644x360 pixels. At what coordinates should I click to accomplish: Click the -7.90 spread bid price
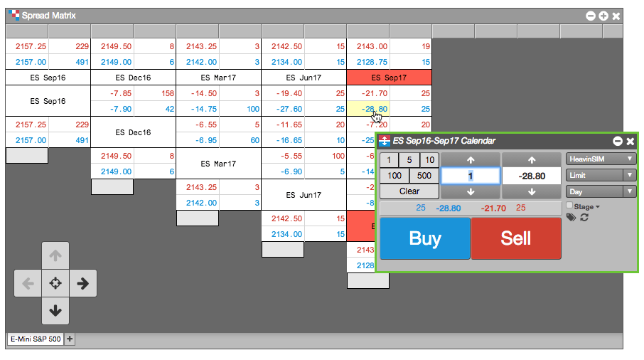pyautogui.click(x=112, y=109)
